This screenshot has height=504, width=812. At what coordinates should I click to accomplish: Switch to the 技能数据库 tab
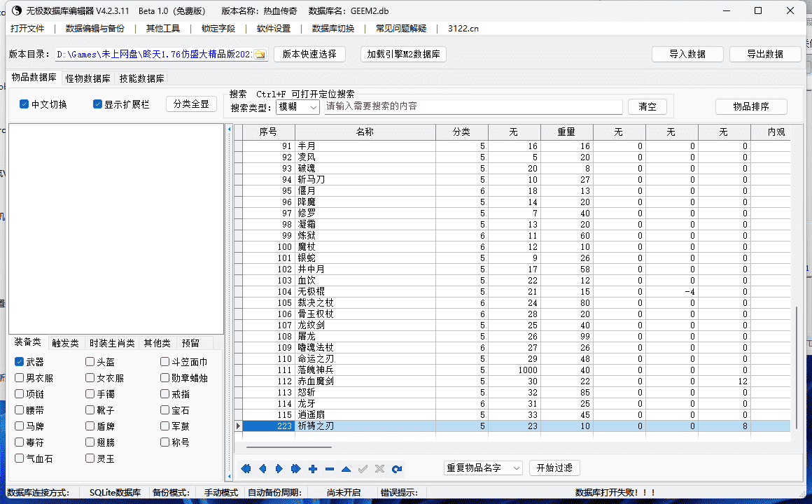142,78
